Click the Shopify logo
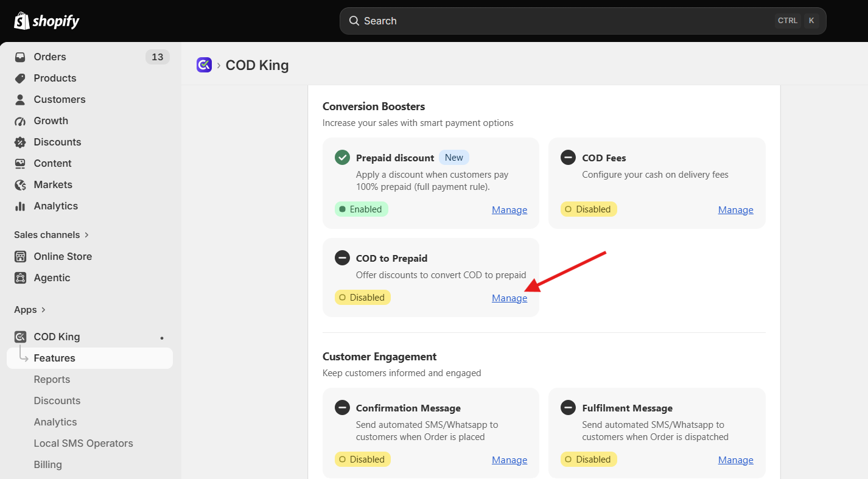This screenshot has height=479, width=868. (47, 21)
